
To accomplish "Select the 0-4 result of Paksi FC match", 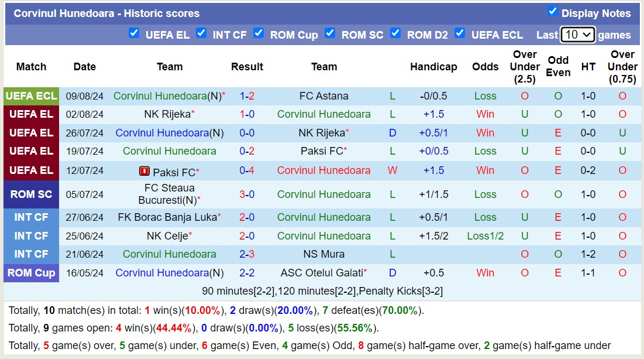I will click(247, 170).
